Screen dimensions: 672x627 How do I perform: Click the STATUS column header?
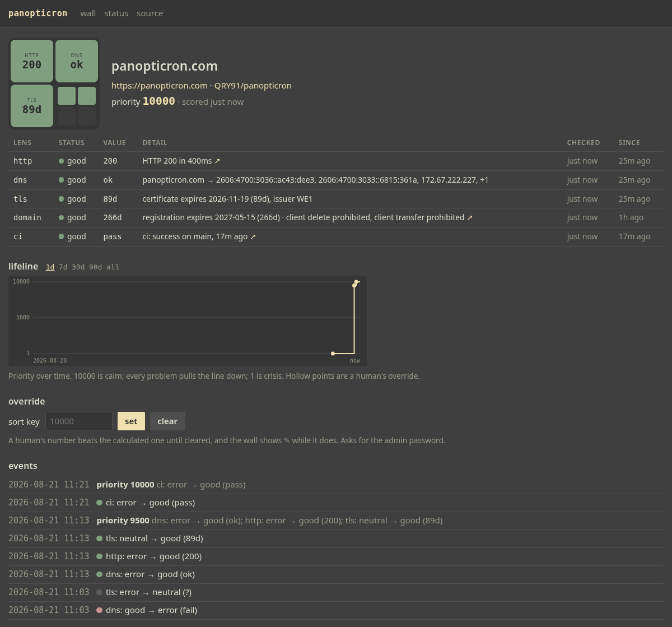72,143
